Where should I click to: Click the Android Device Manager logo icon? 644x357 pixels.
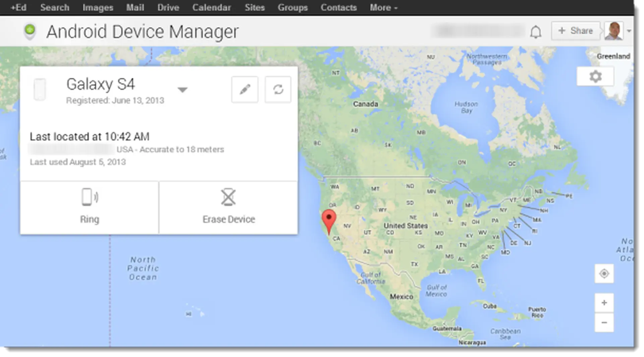pyautogui.click(x=30, y=32)
